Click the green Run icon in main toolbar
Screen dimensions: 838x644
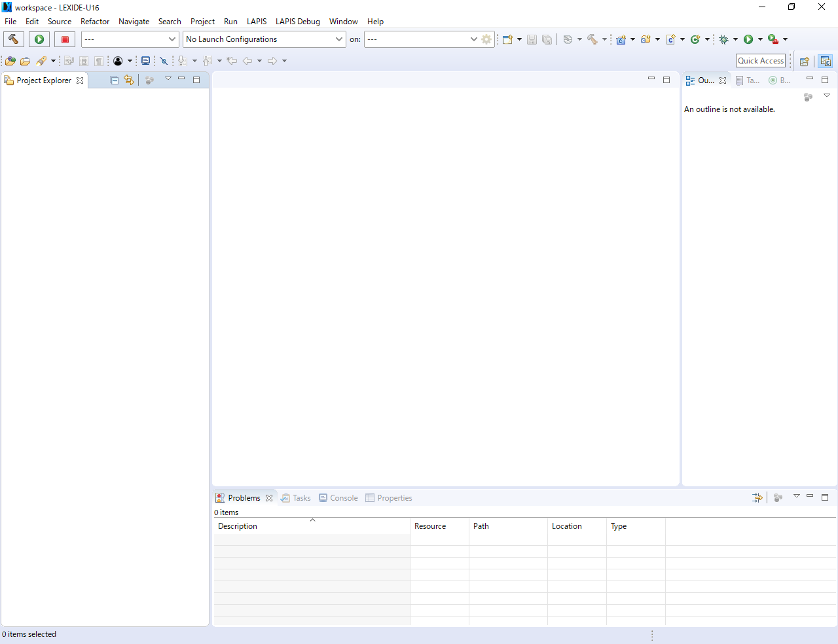click(x=748, y=39)
